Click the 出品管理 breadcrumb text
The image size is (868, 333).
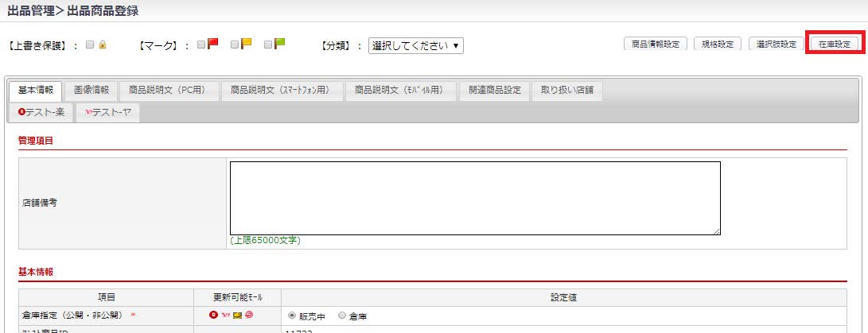tap(30, 10)
